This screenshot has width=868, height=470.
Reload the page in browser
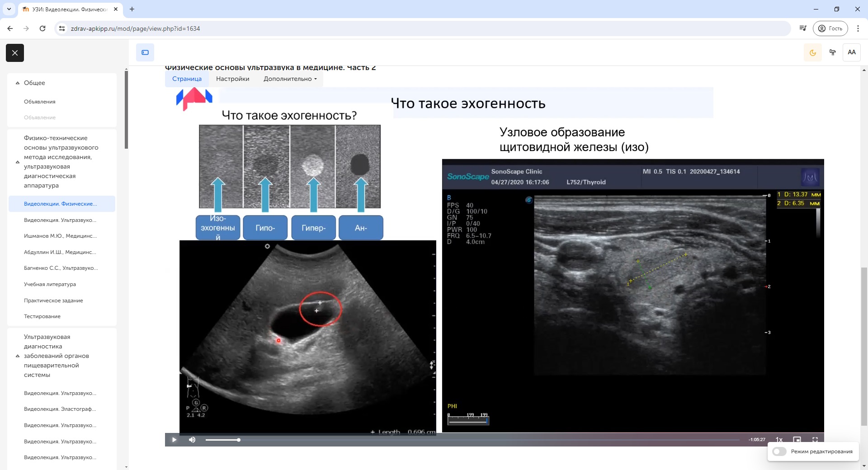[x=42, y=28]
